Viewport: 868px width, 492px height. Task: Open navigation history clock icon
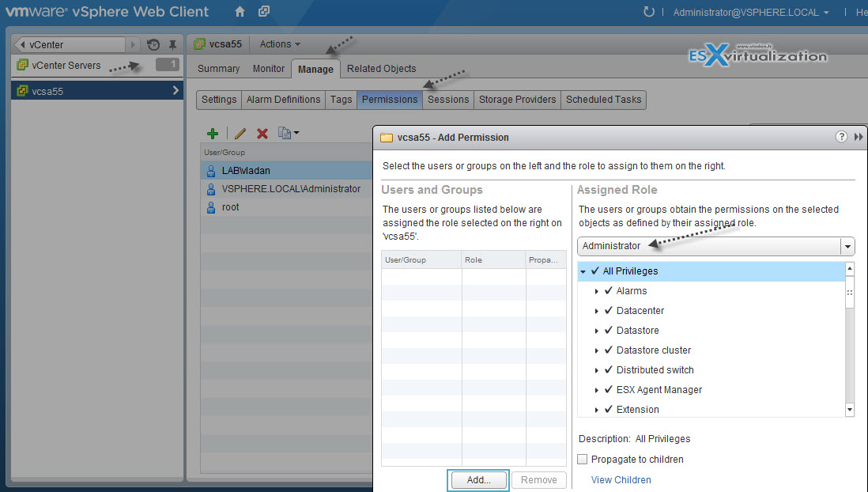click(153, 45)
